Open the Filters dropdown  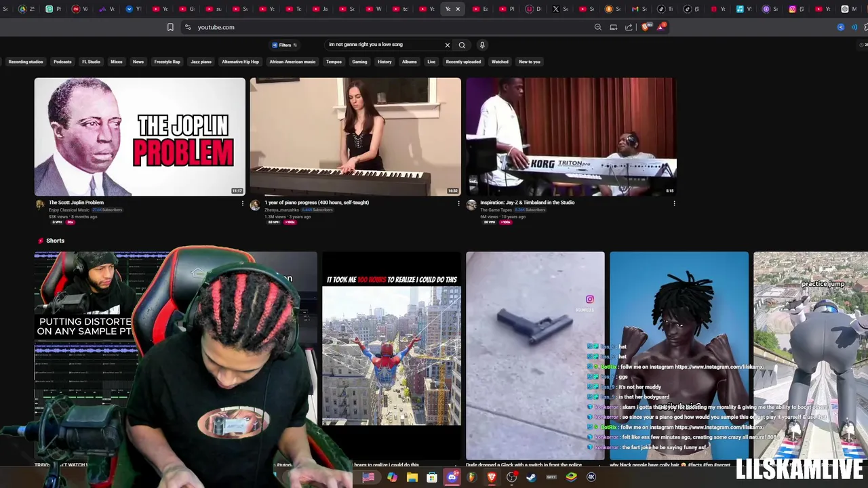[x=285, y=45]
